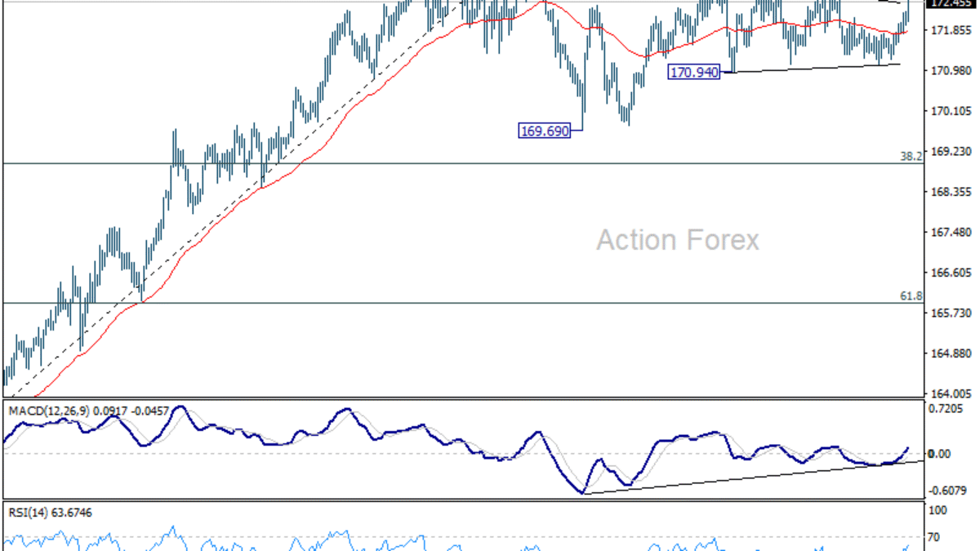Click the RSI 70 level axis label
Viewport: 980px width, 551px height.
click(x=936, y=537)
